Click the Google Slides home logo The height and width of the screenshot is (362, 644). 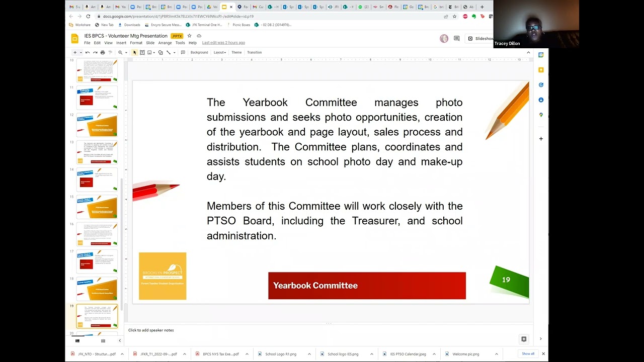pos(74,39)
